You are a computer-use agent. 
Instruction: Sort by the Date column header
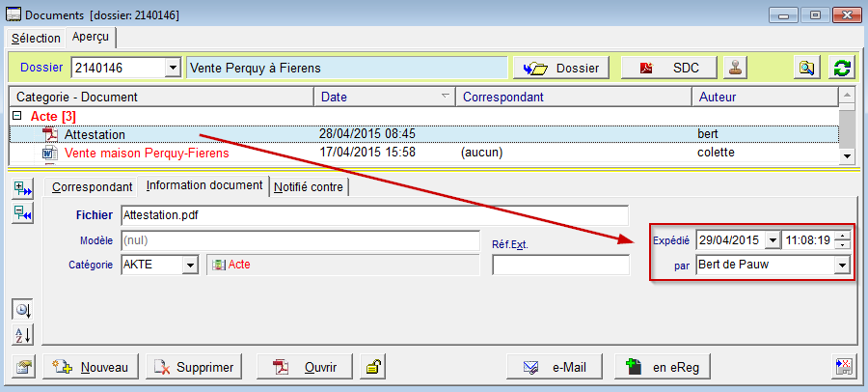384,97
